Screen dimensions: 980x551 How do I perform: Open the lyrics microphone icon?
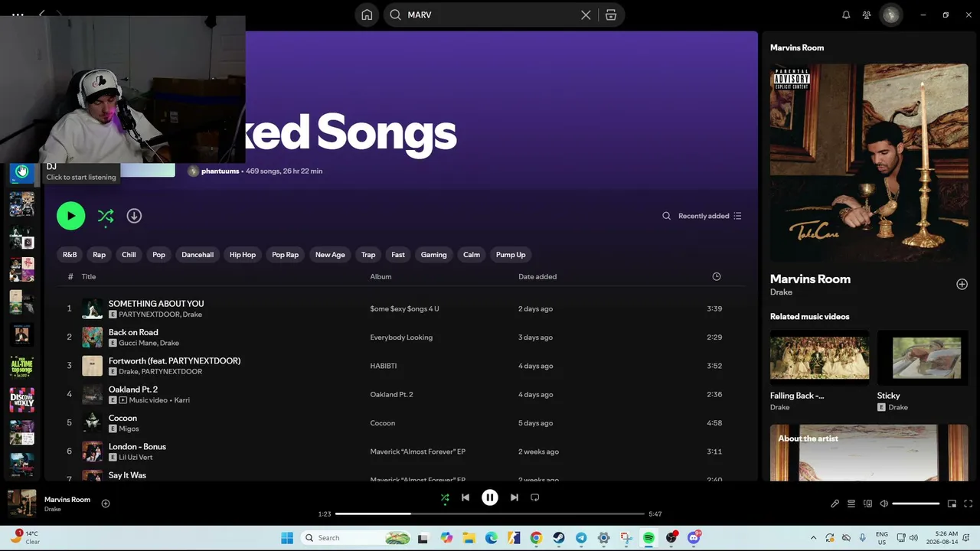pyautogui.click(x=835, y=504)
